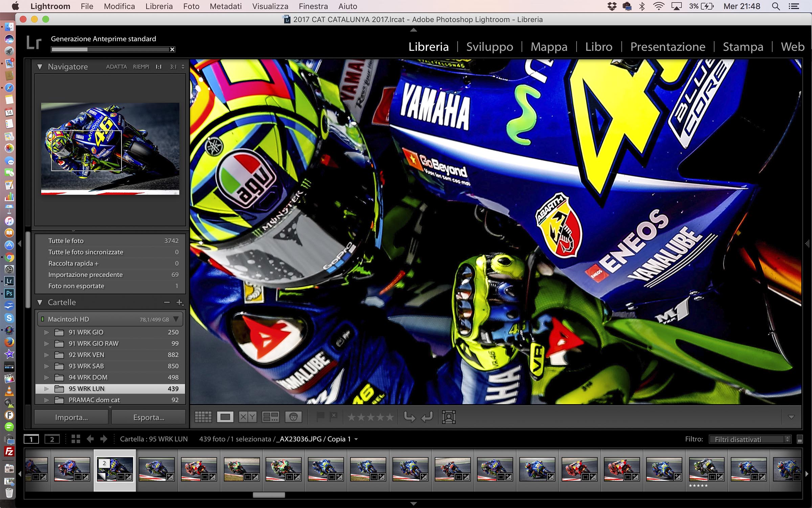This screenshot has height=508, width=812.
Task: Expand 92 WRK VEN folder
Action: 46,355
